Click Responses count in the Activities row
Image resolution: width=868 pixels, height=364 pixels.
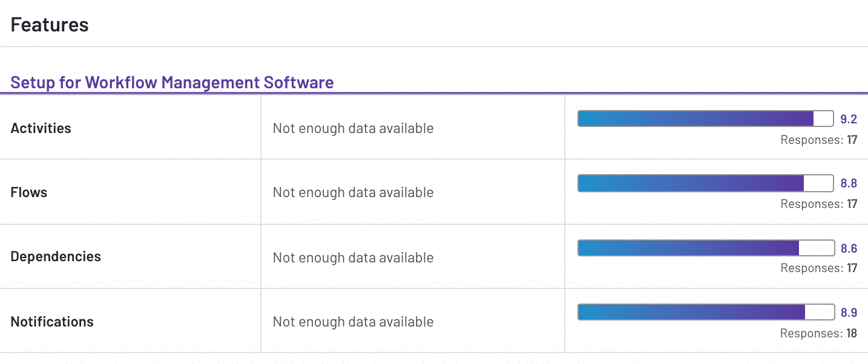coord(818,140)
